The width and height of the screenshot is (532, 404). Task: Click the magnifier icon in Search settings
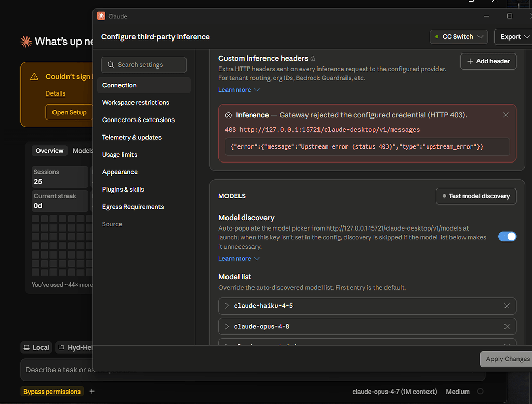pos(111,65)
